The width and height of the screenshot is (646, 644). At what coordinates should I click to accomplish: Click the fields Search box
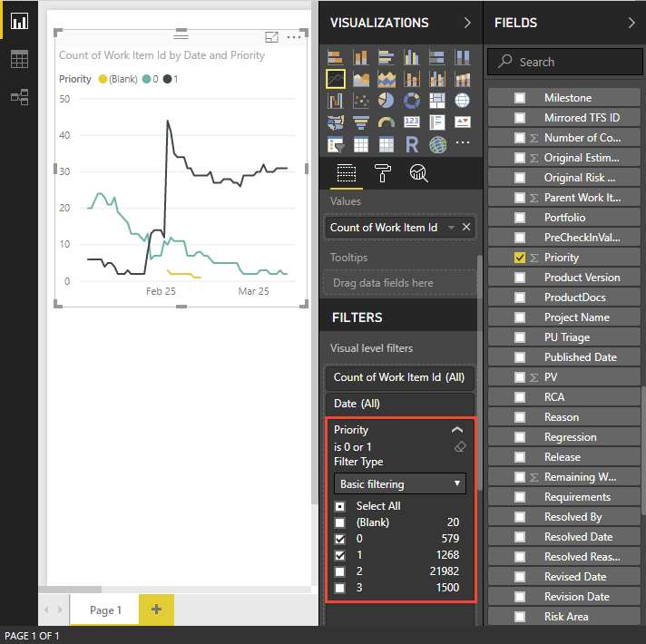point(565,62)
